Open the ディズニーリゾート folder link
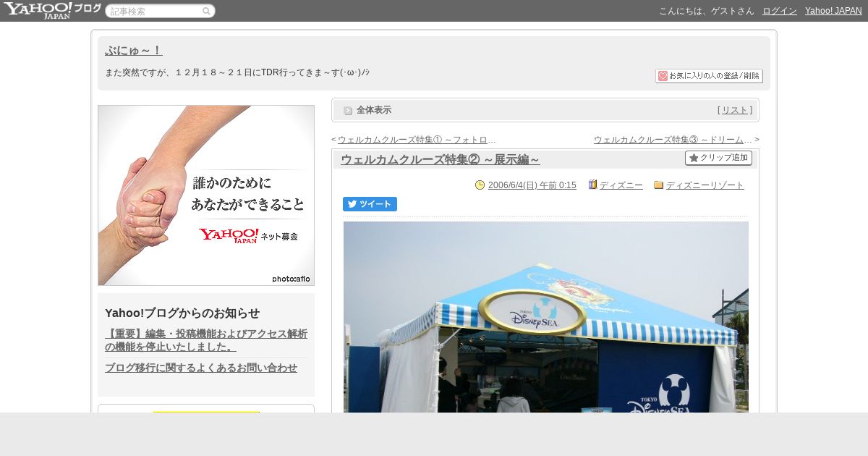The image size is (868, 456). [705, 185]
